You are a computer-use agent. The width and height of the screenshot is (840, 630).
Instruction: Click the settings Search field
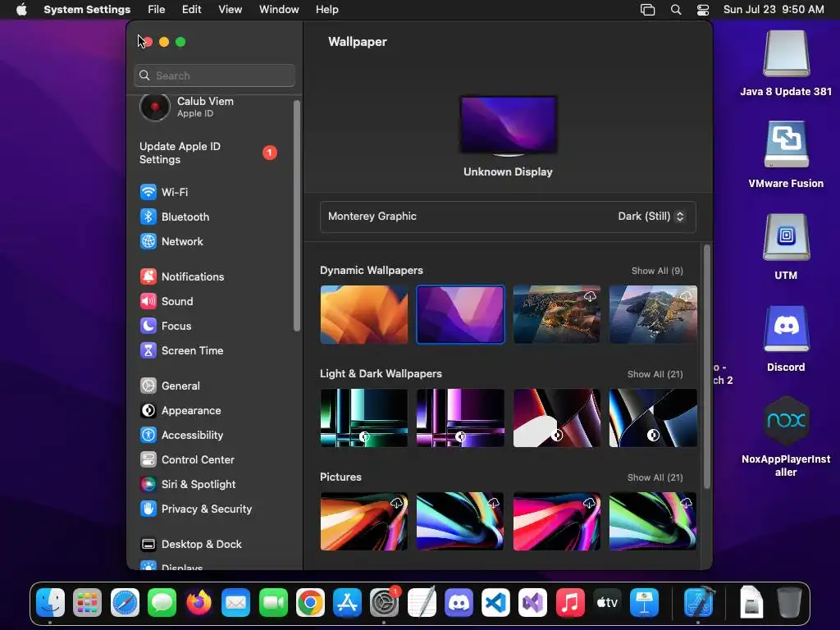pyautogui.click(x=214, y=75)
